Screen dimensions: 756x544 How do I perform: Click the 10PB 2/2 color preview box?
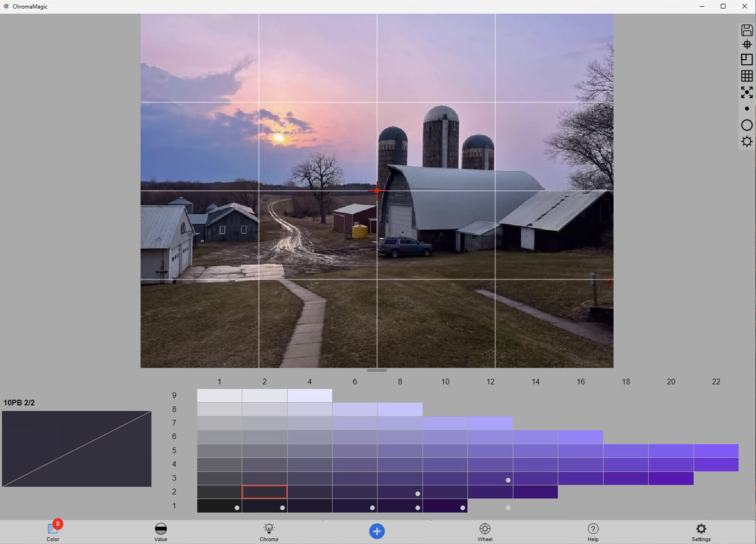(77, 449)
